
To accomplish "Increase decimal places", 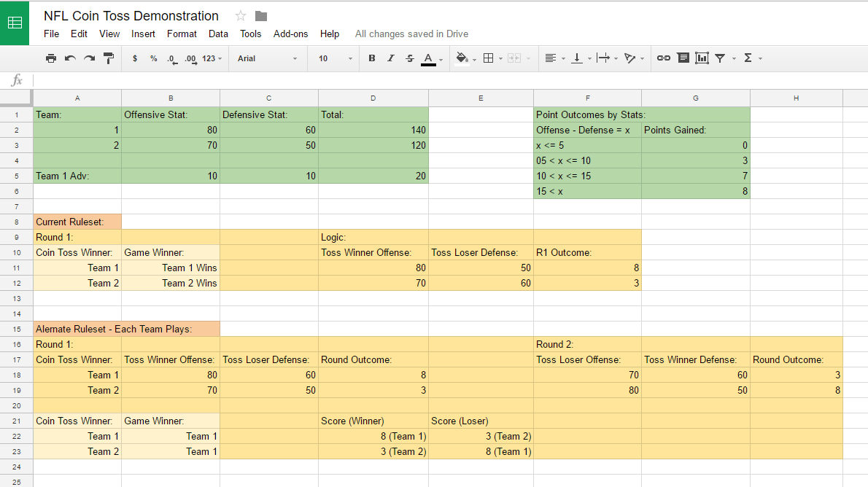I will tap(190, 58).
